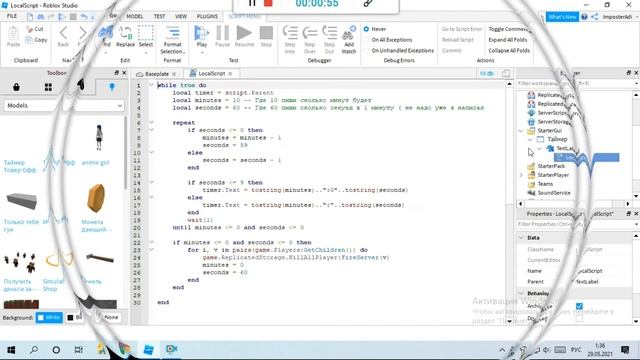This screenshot has width=640, height=360.
Task: Collapse the while loop fold on line 1
Action: point(151,85)
